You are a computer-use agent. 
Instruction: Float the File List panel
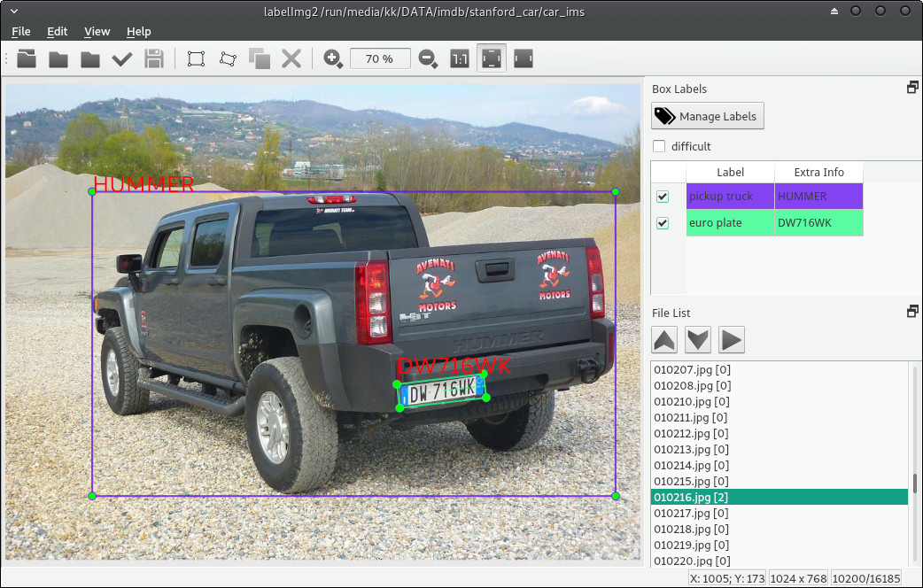912,312
